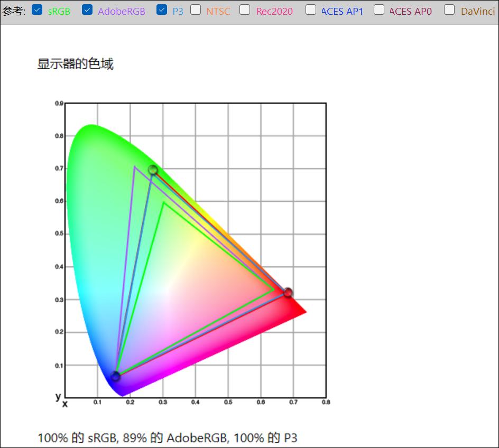Click the purple AdobeRGB label
499x448 pixels.
[122, 12]
